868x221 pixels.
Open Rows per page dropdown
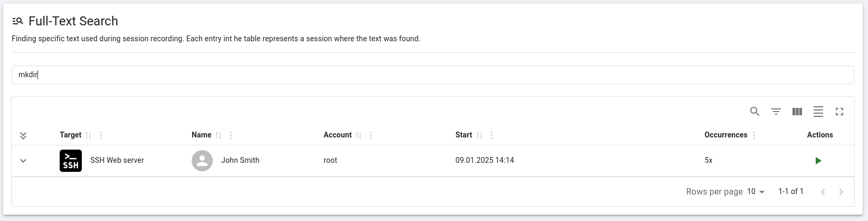point(756,192)
